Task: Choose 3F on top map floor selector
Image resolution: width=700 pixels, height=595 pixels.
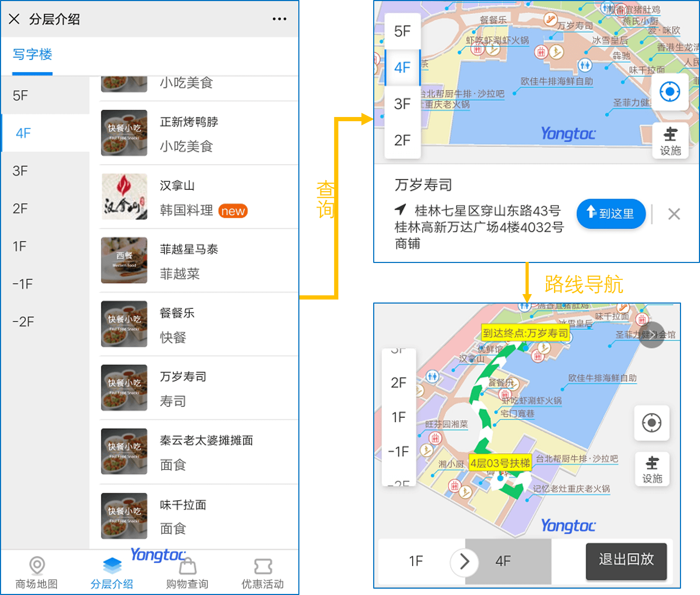Action: pos(403,104)
